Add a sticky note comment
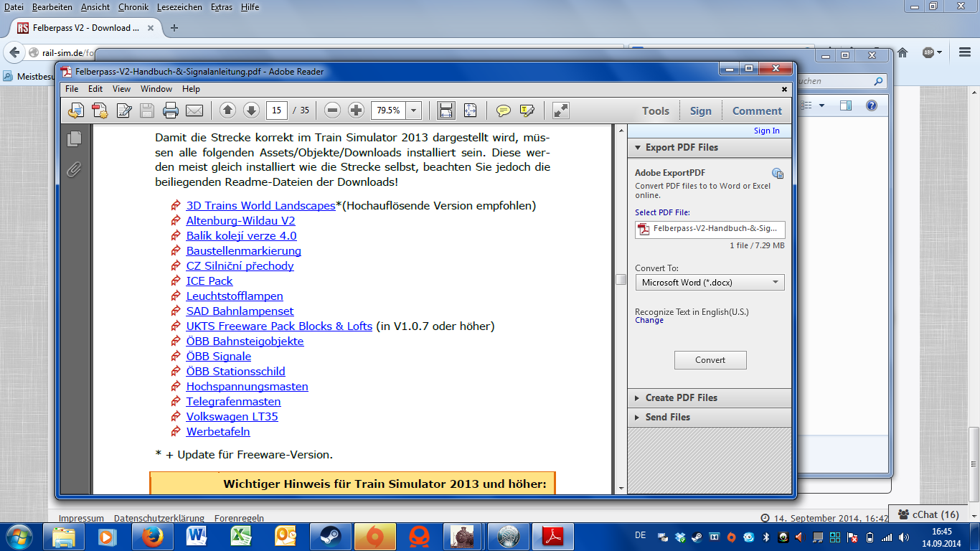 504,110
